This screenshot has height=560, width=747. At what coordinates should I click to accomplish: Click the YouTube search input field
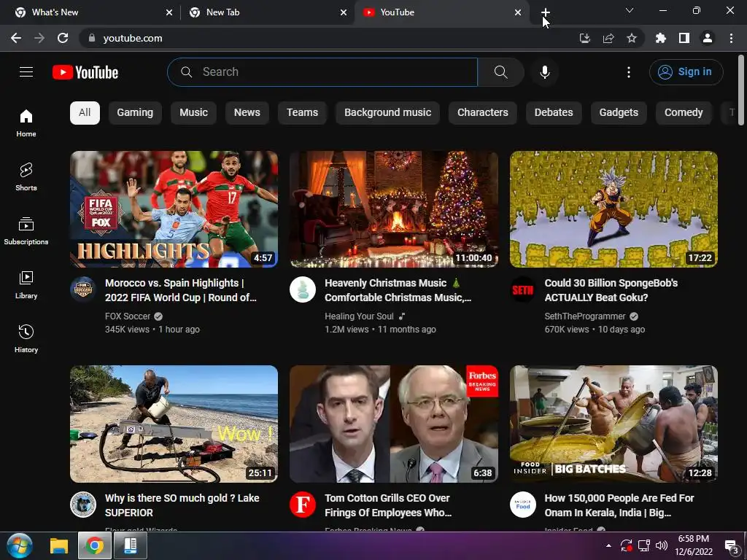click(x=322, y=72)
